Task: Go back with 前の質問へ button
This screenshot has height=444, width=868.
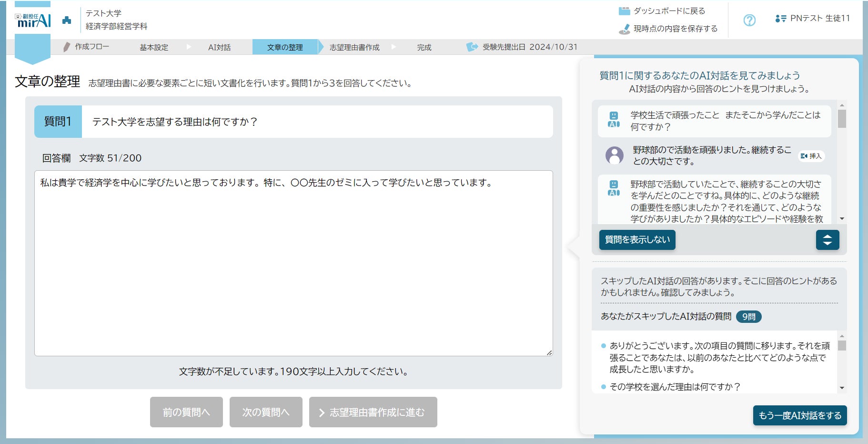Action: pos(186,412)
